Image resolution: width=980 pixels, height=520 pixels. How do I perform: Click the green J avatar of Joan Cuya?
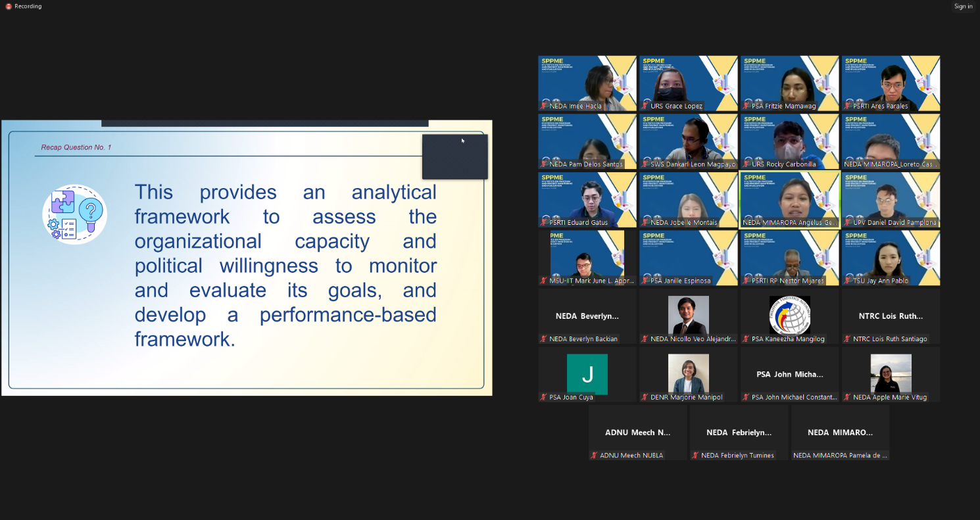(x=587, y=374)
